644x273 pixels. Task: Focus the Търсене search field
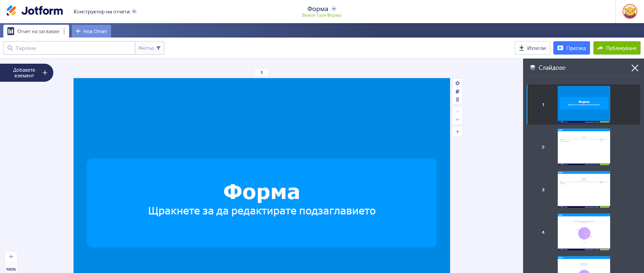(69, 48)
